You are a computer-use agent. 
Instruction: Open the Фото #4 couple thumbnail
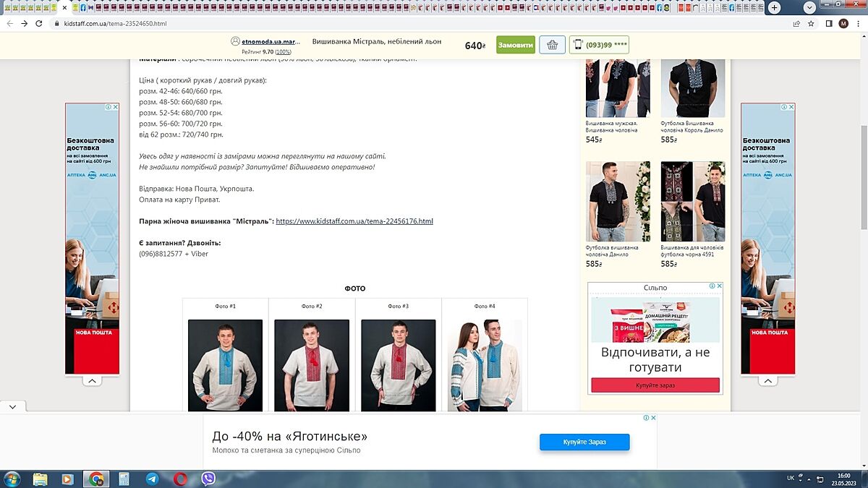pyautogui.click(x=485, y=365)
